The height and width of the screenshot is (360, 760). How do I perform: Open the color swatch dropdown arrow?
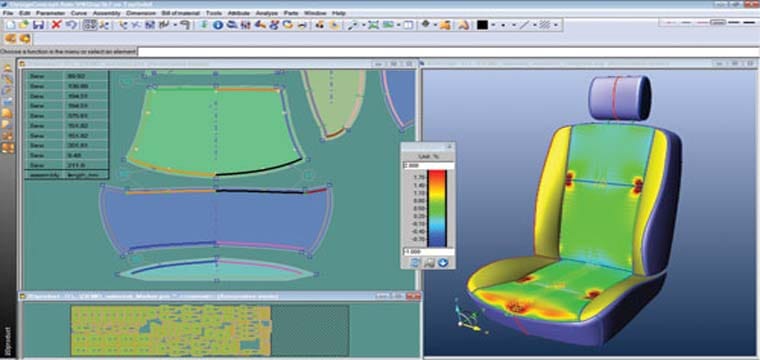493,25
